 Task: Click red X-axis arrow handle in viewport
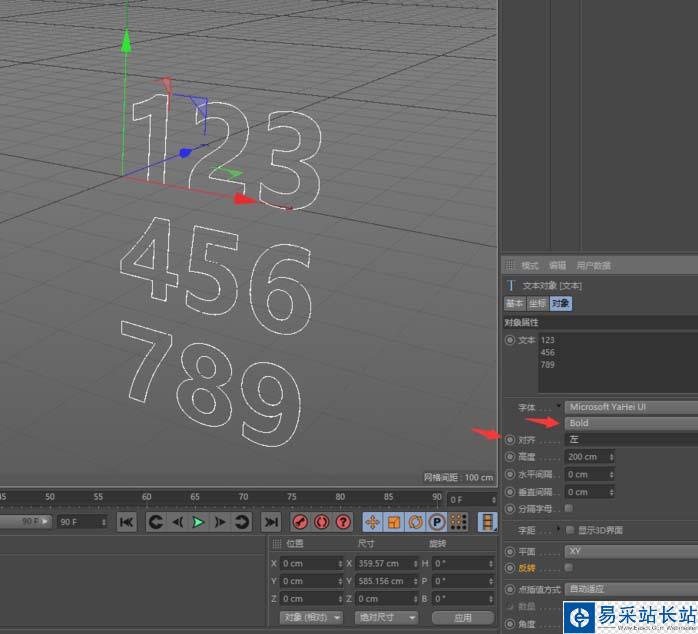point(245,199)
